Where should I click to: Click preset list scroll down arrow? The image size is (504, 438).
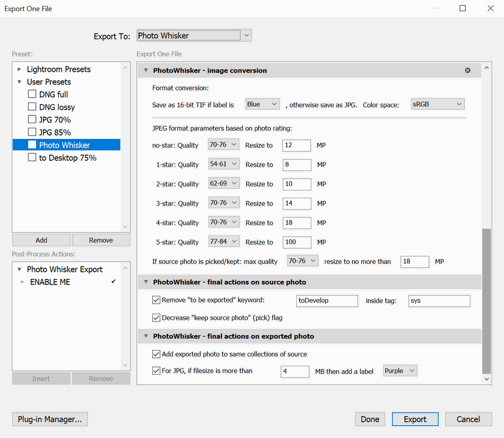125,227
